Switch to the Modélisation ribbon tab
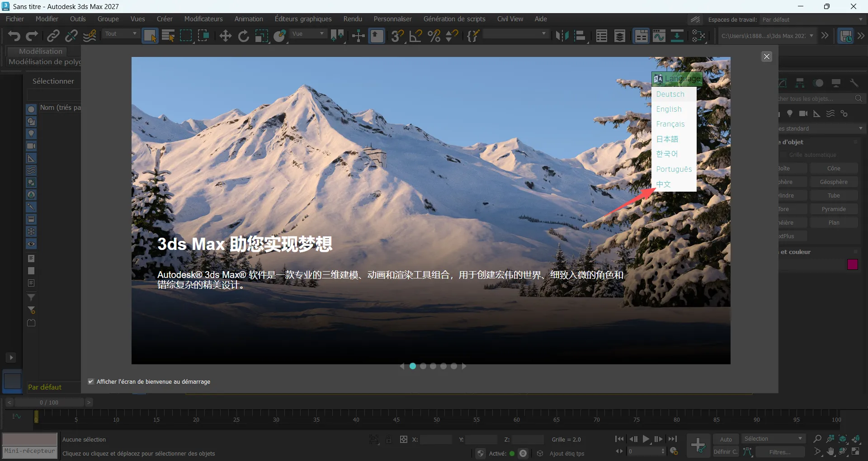The width and height of the screenshot is (868, 461). pyautogui.click(x=41, y=52)
